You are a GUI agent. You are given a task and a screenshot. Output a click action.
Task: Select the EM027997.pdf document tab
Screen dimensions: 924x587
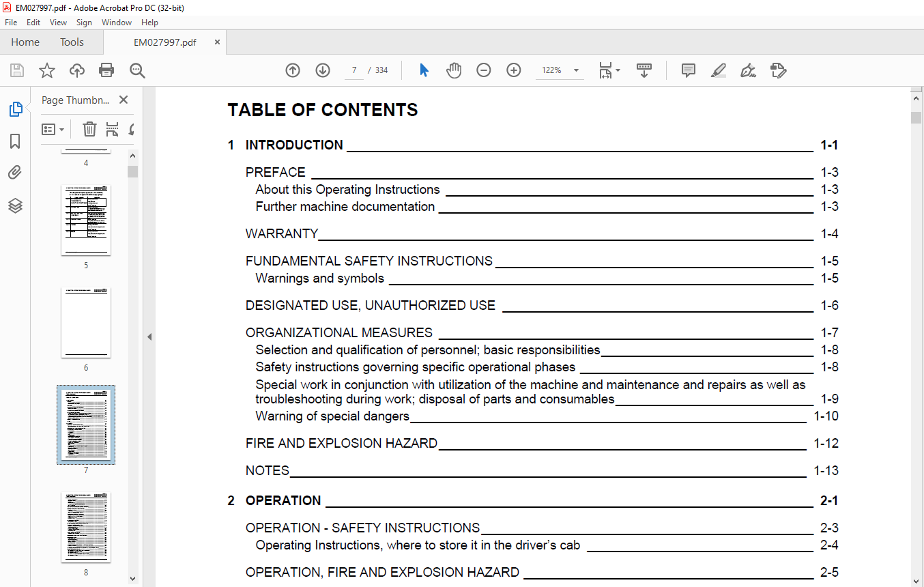pos(164,42)
